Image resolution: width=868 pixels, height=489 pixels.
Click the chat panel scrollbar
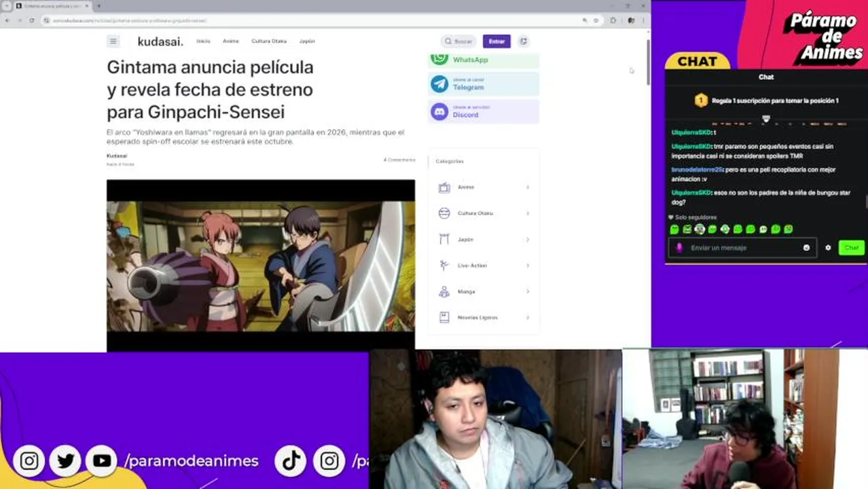(866, 202)
